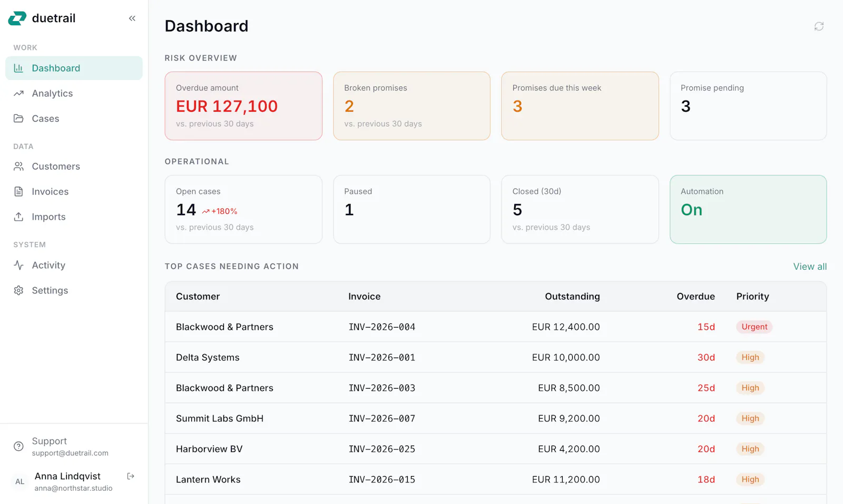Collapse the sidebar with the double-chevron icon

pyautogui.click(x=132, y=18)
